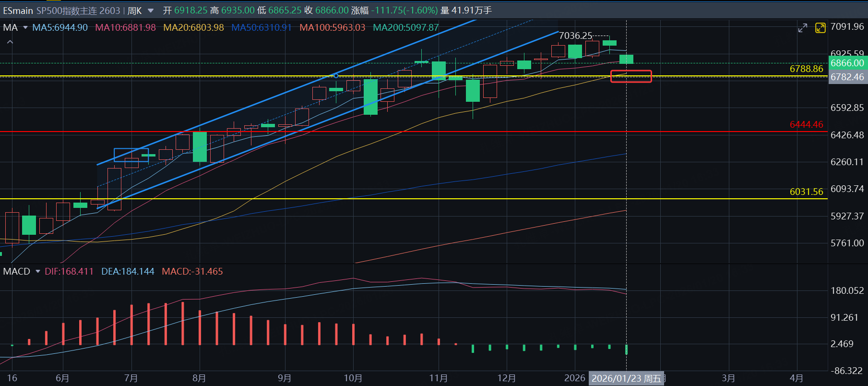The height and width of the screenshot is (386, 868).
Task: Expand the MACD indicator dropdown
Action: point(38,271)
